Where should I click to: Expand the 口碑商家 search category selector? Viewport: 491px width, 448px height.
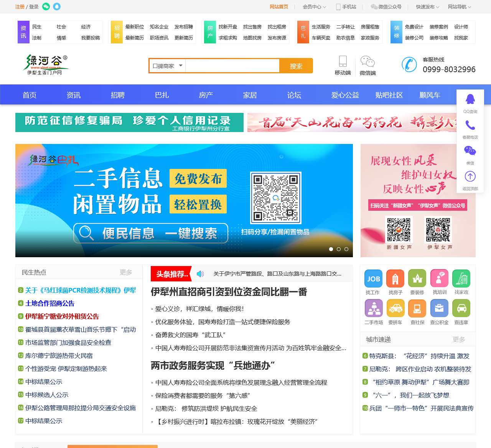point(166,65)
